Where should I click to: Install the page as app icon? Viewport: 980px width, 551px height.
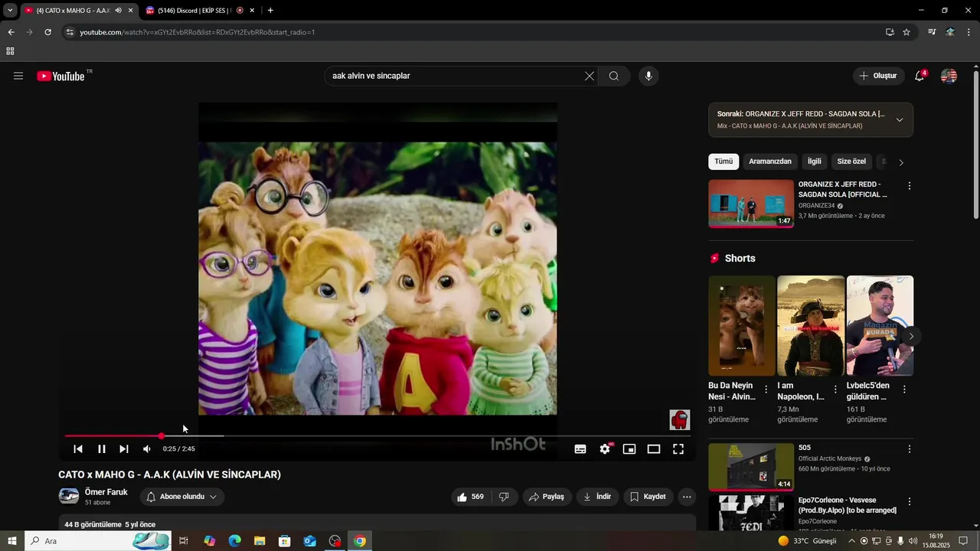[890, 32]
